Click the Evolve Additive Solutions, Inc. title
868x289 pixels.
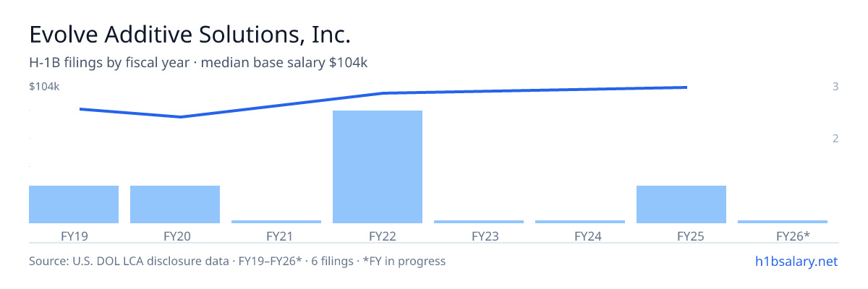pyautogui.click(x=190, y=34)
